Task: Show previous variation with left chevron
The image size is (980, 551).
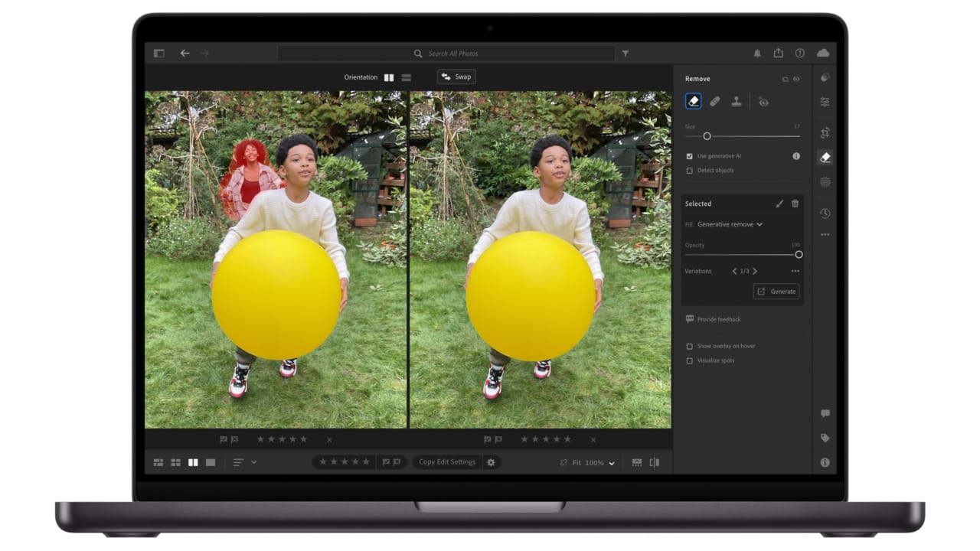Action: [734, 271]
